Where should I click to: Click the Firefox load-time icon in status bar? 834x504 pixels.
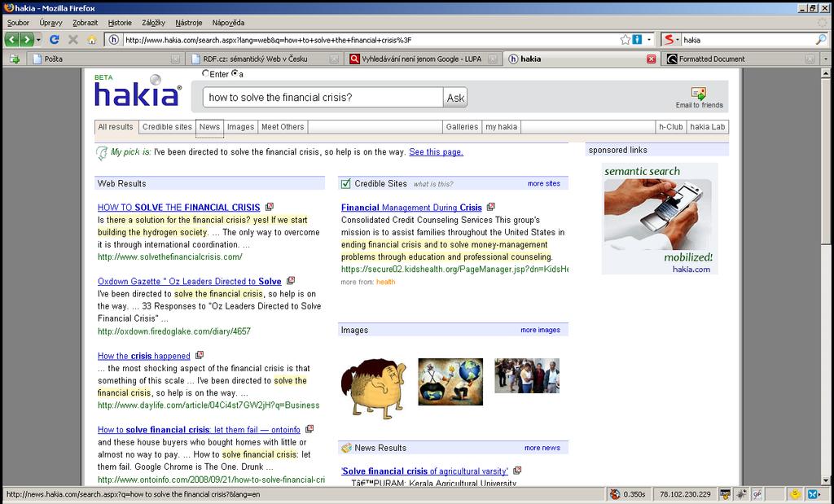[615, 494]
